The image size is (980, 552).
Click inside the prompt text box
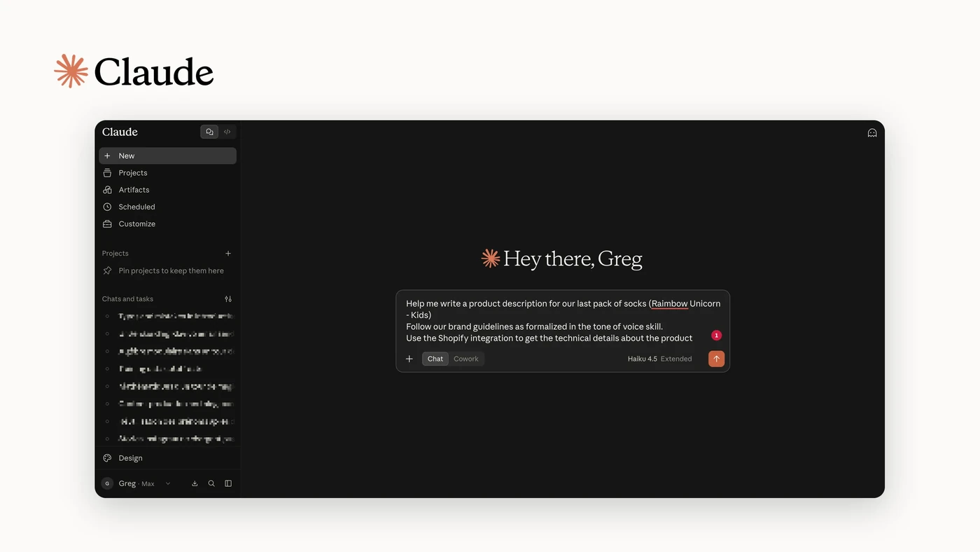(x=563, y=321)
